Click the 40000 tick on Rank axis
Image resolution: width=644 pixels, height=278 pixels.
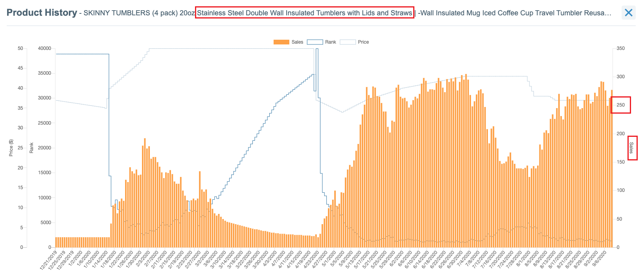tap(44, 48)
